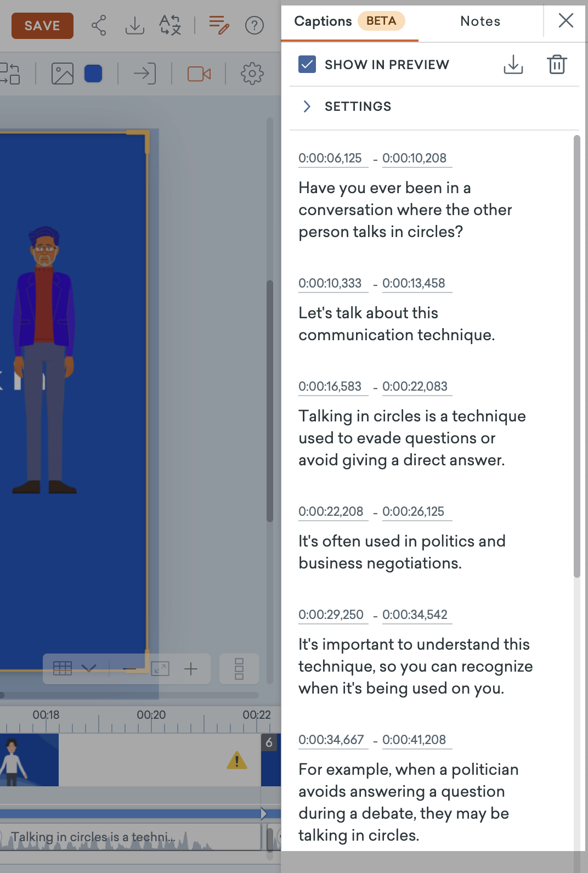Open the image background icon
The width and height of the screenshot is (588, 873).
62,74
